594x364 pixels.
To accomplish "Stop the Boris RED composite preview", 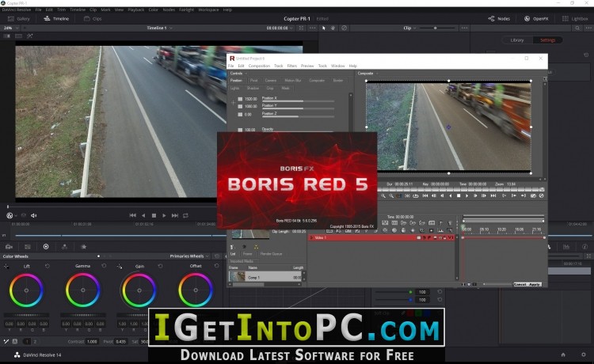I will tap(459, 195).
